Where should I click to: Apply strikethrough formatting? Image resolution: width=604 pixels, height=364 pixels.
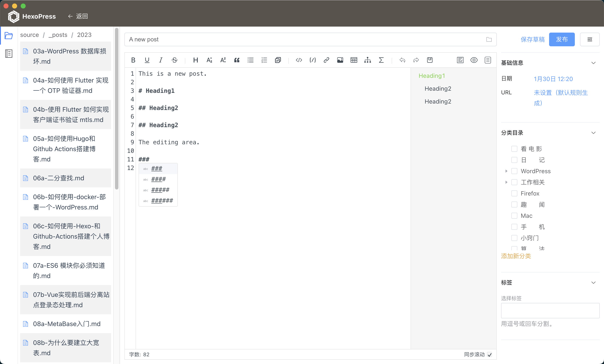[x=175, y=60]
